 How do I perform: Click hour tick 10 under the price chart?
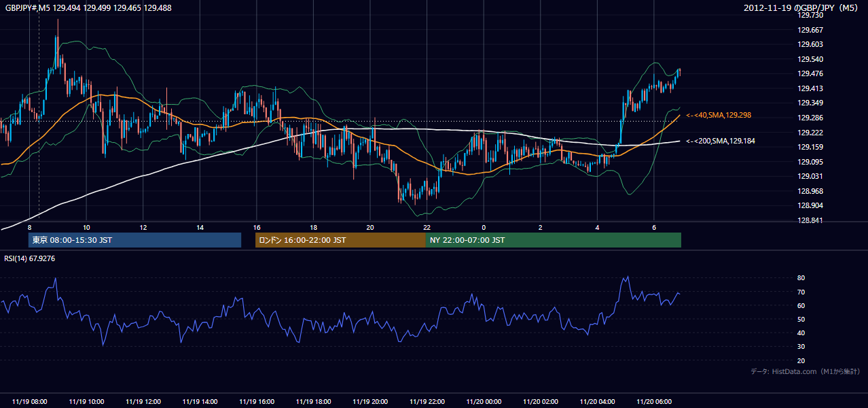tap(86, 227)
